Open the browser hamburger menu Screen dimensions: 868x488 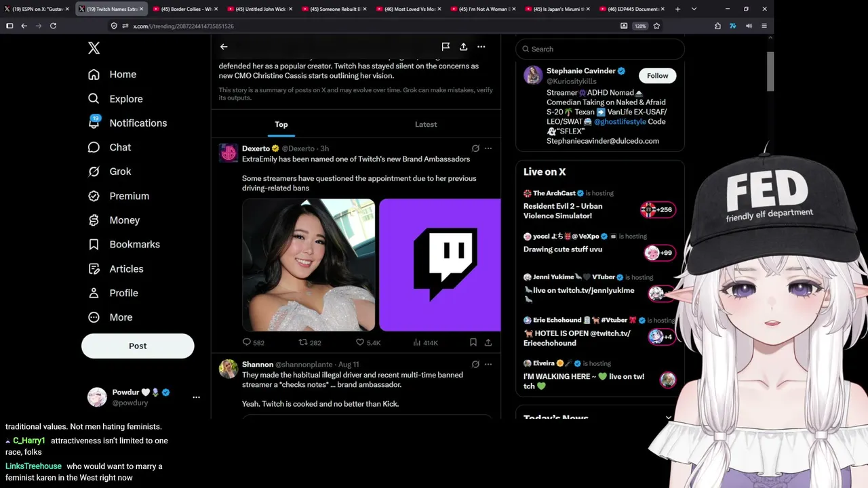[764, 26]
